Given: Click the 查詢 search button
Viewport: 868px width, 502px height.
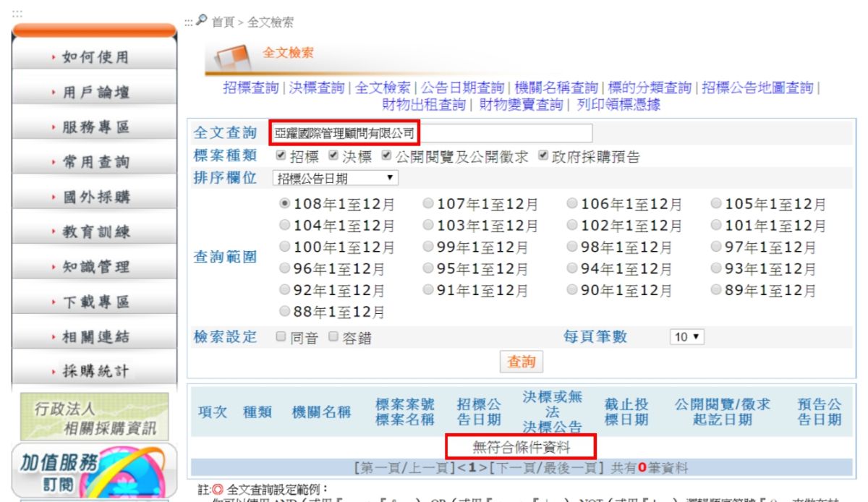Looking at the screenshot, I should [522, 362].
